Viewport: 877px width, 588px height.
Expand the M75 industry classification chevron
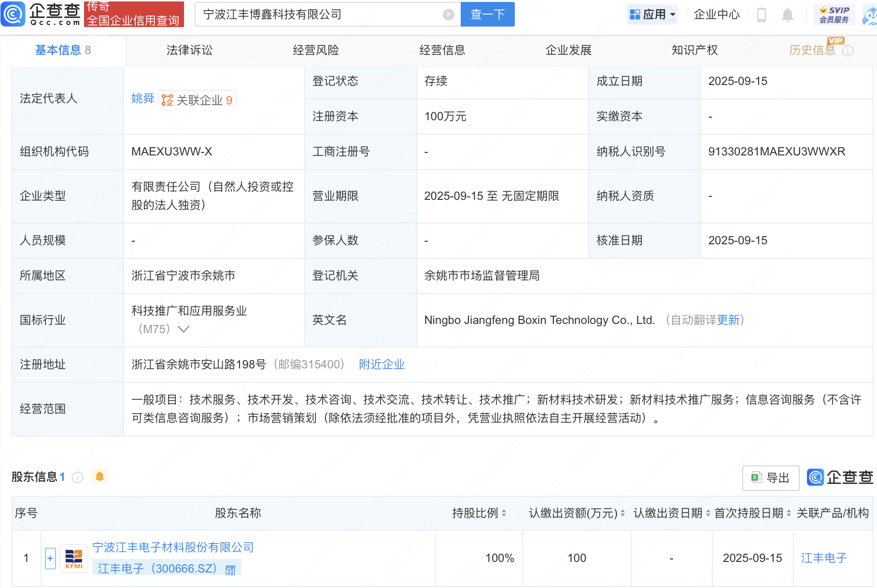point(184,329)
